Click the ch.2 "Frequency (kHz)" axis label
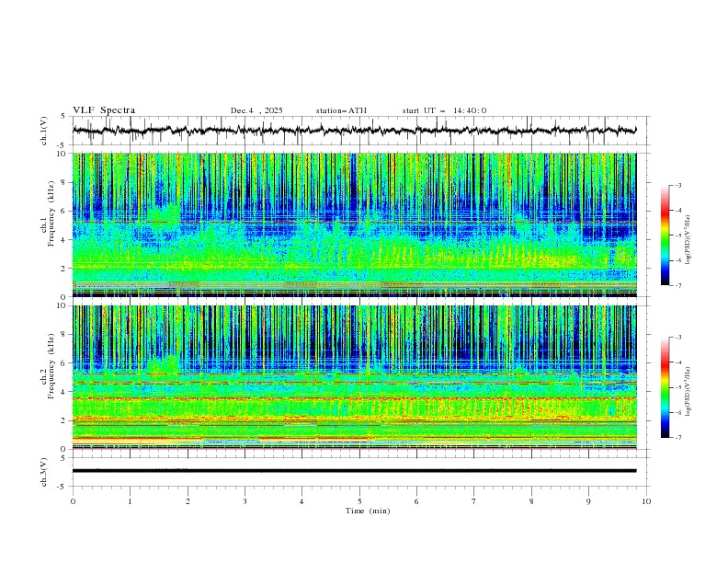The width and height of the screenshot is (728, 563). (x=51, y=366)
